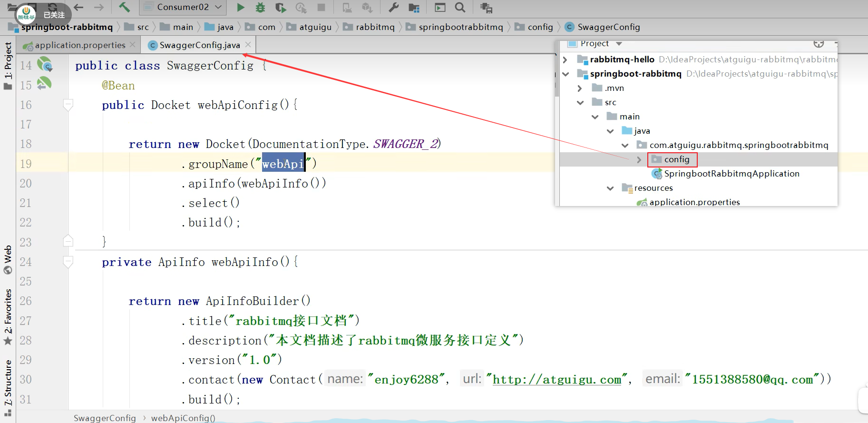Open the 2: Favorites tool window tab
868x423 pixels.
(x=8, y=317)
